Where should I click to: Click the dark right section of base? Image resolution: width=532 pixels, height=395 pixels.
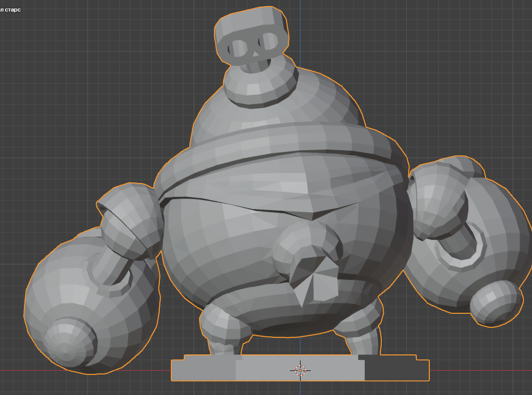coord(396,370)
